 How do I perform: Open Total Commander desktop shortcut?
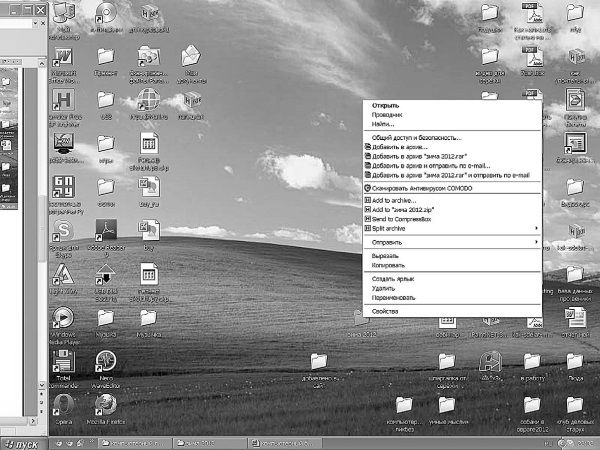[x=64, y=362]
